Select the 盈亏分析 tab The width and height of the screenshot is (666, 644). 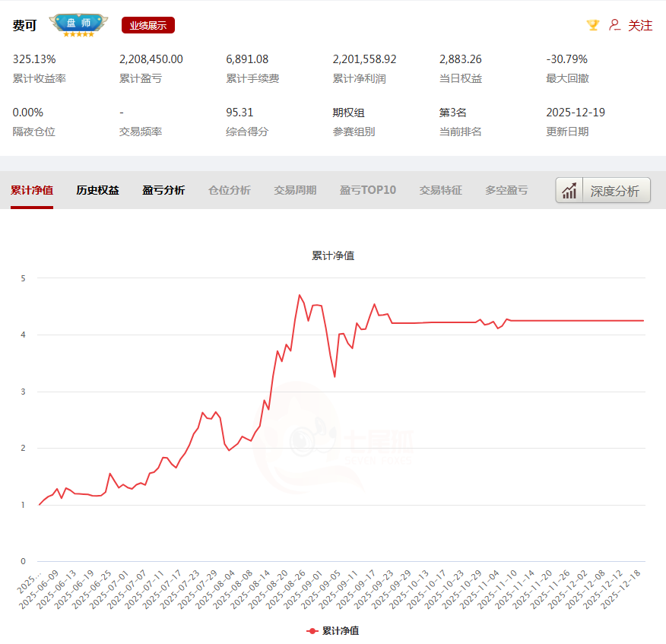coord(163,190)
